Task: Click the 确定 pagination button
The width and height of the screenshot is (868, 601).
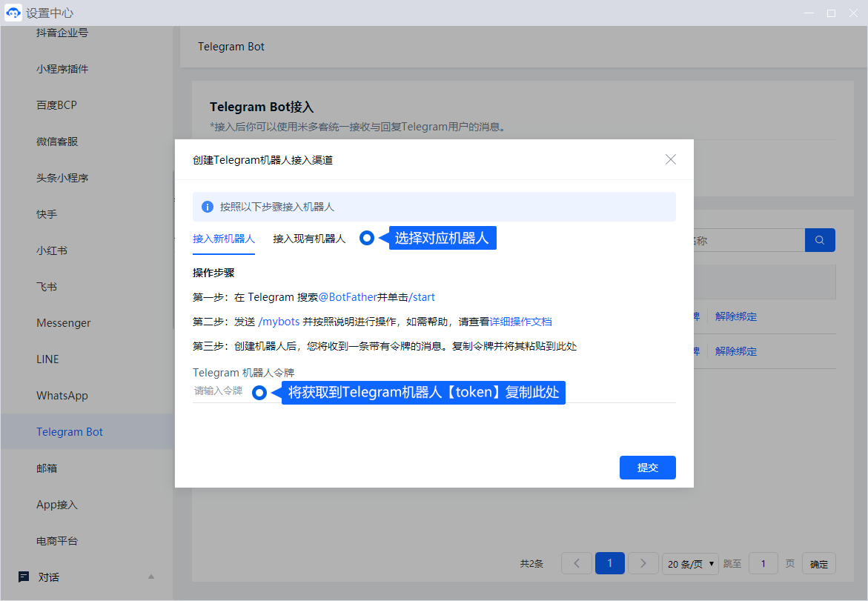Action: tap(819, 563)
